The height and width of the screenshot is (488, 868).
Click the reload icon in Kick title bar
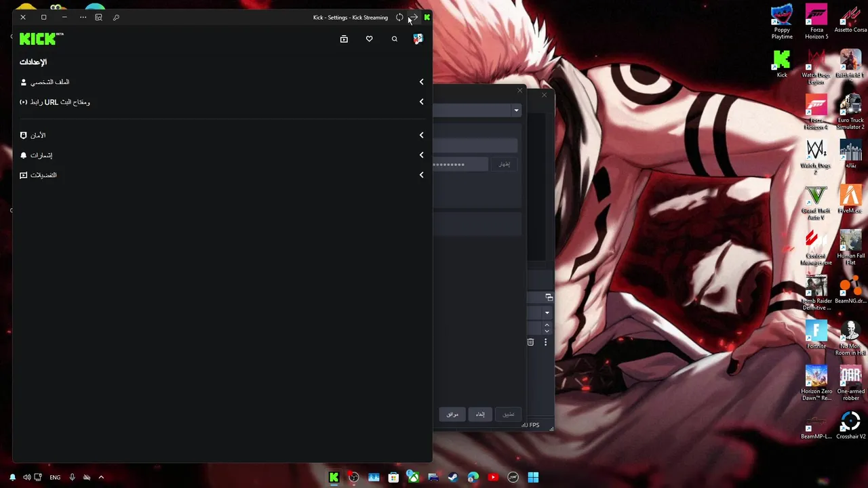pos(399,18)
